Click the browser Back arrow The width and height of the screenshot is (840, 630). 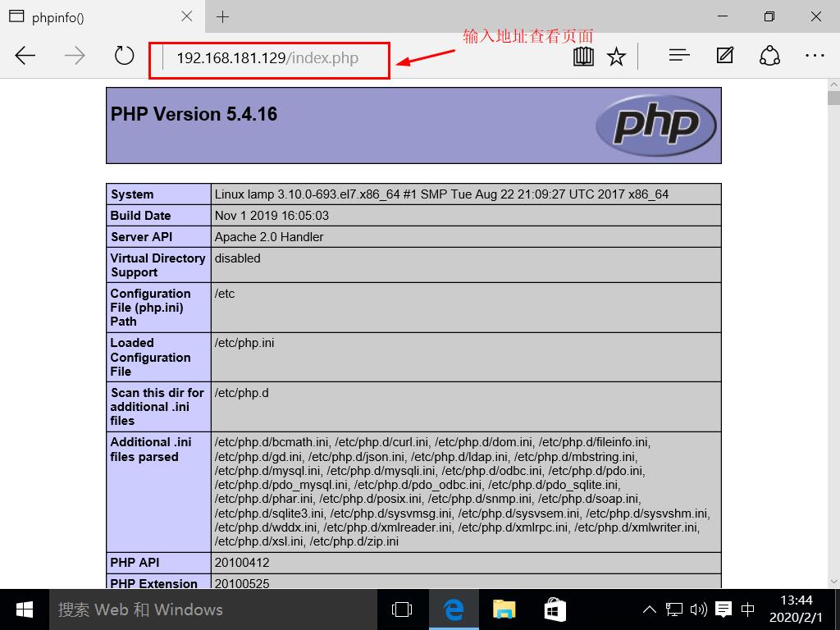tap(25, 55)
